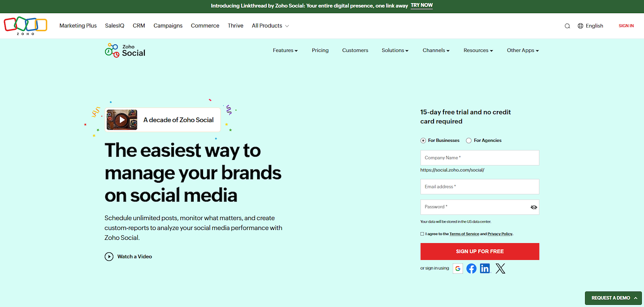Open Thrive product page
Image resolution: width=644 pixels, height=307 pixels.
pos(235,26)
